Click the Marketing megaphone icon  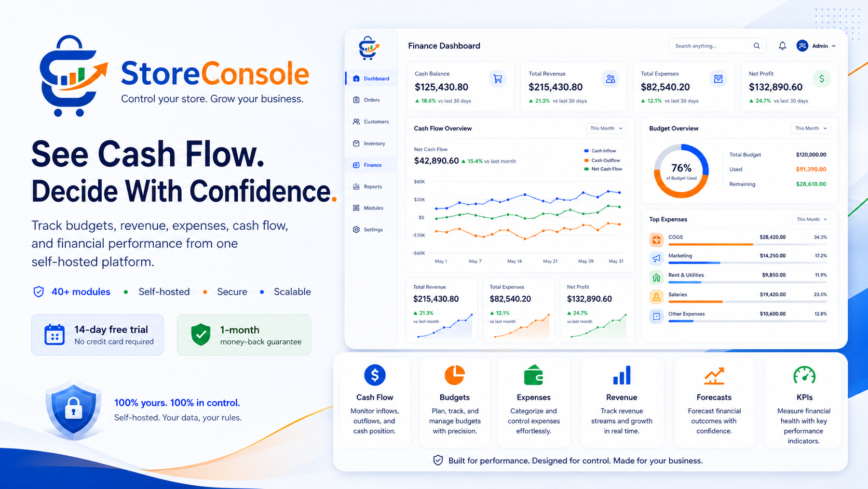[657, 258]
